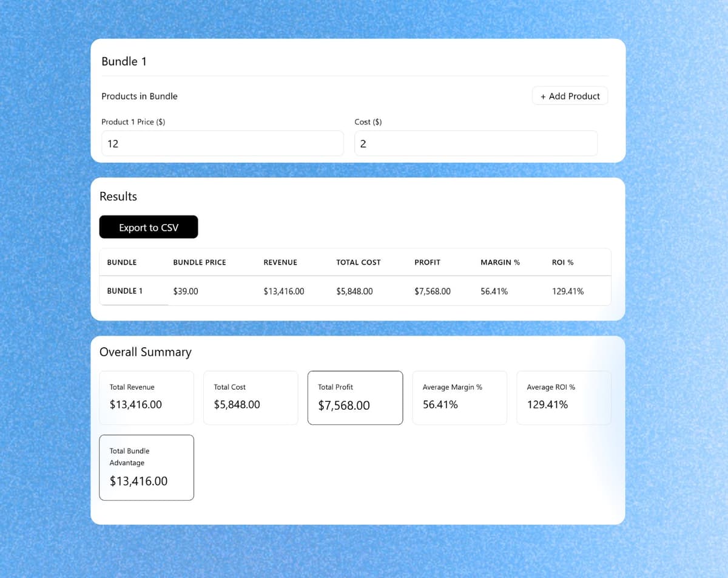The height and width of the screenshot is (578, 728).
Task: Click the Total Revenue summary card
Action: (x=146, y=397)
